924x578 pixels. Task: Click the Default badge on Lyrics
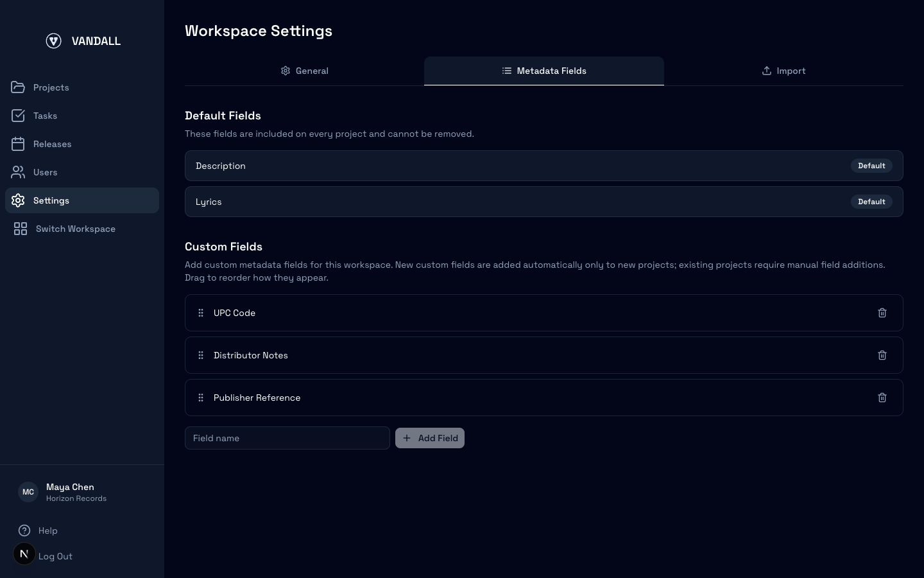click(871, 202)
